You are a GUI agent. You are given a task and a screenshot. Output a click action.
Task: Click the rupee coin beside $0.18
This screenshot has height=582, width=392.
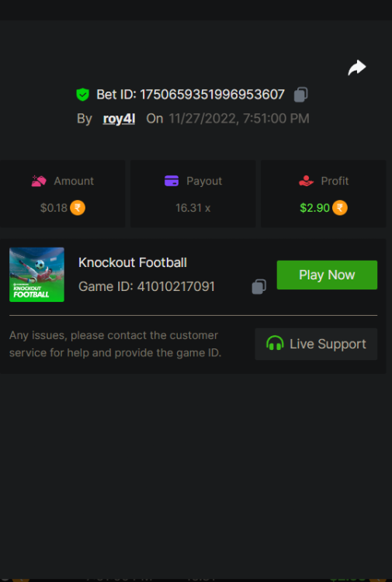coord(78,208)
